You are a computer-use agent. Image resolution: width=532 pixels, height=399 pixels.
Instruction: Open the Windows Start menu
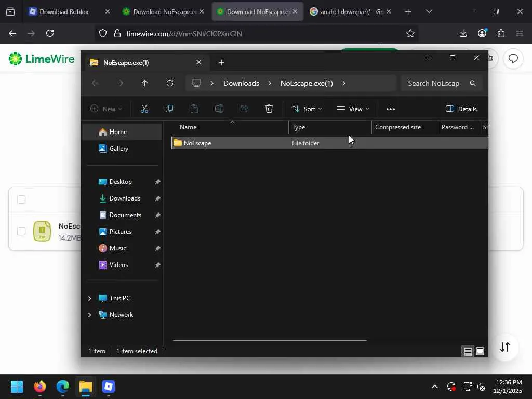coord(17,387)
